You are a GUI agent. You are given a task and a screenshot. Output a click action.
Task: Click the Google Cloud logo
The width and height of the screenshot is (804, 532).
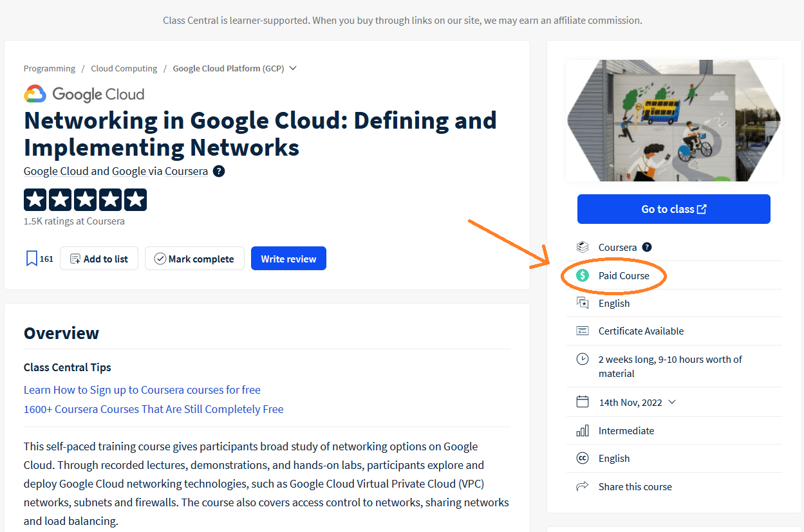[84, 94]
